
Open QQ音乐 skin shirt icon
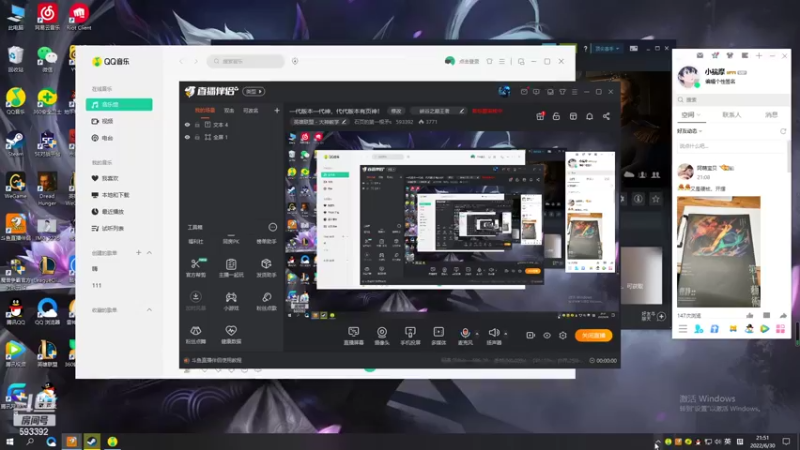pos(489,61)
